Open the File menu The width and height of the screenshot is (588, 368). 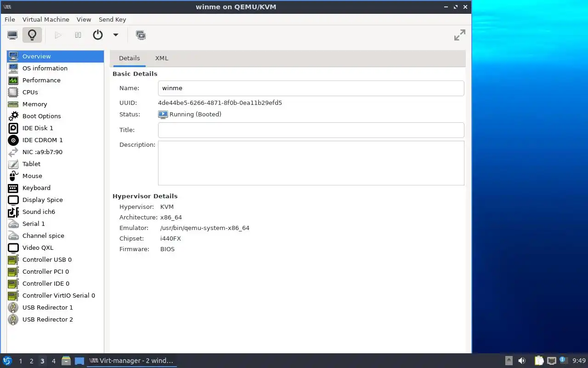click(x=10, y=19)
